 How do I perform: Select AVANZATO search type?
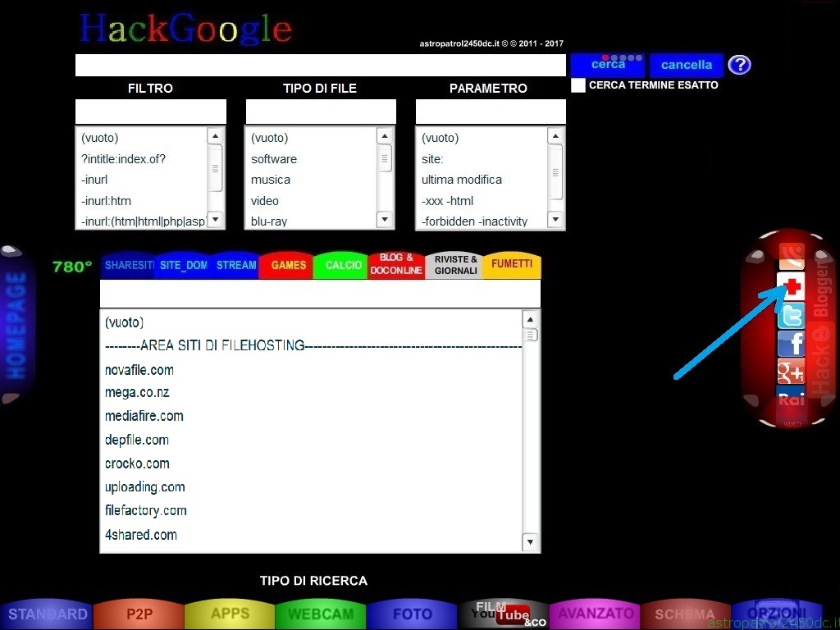(x=595, y=614)
